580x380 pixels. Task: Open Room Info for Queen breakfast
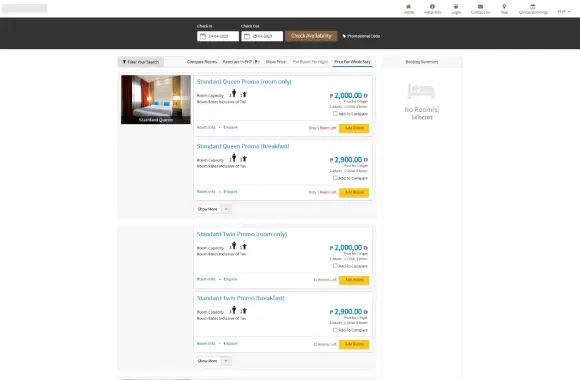coord(206,192)
